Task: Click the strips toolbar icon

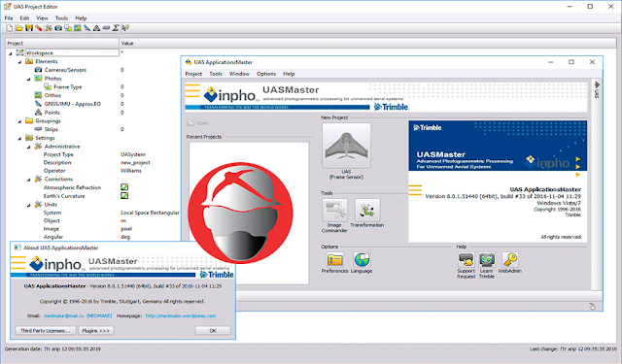Action: [106, 28]
